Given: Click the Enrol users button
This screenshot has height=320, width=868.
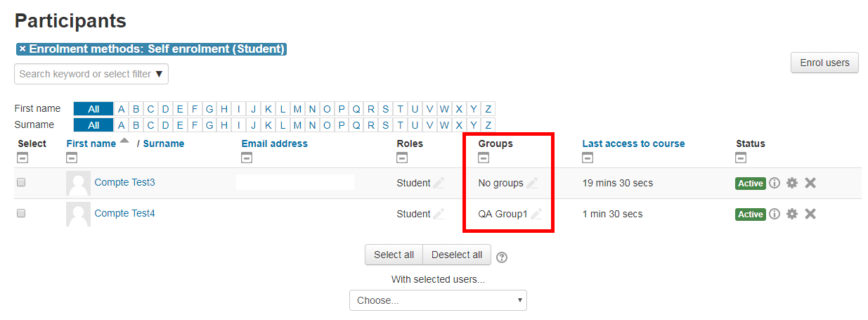Looking at the screenshot, I should [825, 63].
